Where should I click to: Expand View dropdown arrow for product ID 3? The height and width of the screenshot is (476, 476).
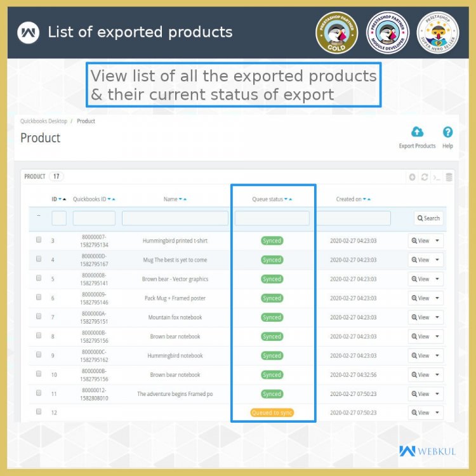(437, 241)
